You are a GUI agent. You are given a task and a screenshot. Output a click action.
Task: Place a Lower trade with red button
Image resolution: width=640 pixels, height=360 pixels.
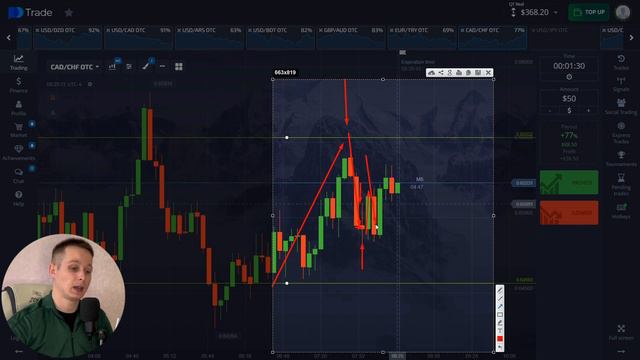(x=569, y=213)
